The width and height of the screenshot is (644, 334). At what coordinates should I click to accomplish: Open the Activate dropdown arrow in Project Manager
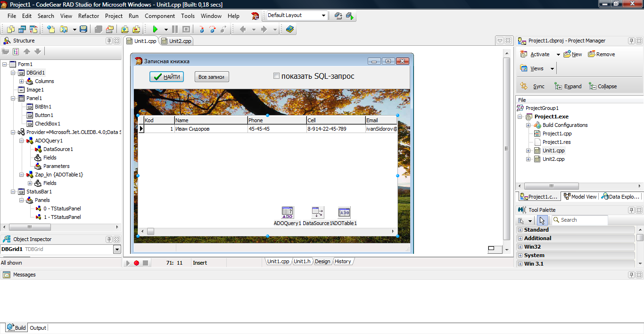point(558,54)
